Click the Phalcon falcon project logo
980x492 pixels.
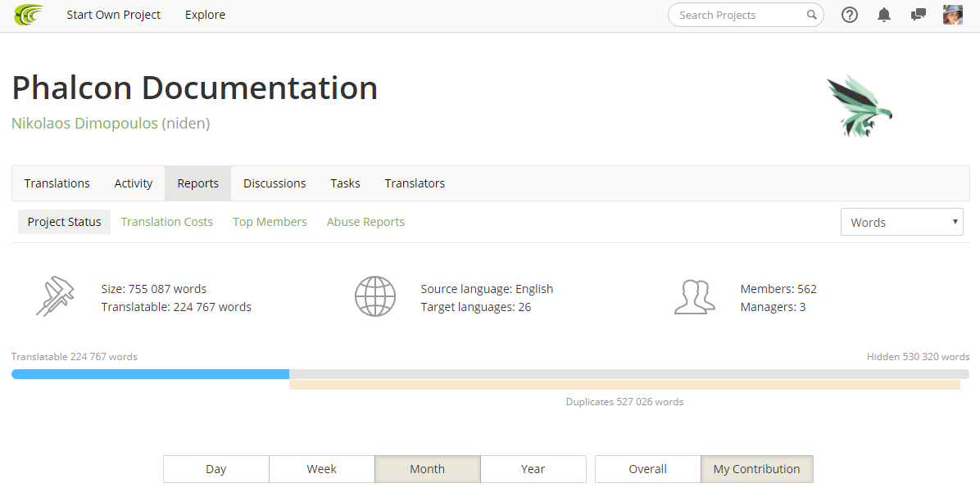pyautogui.click(x=860, y=106)
